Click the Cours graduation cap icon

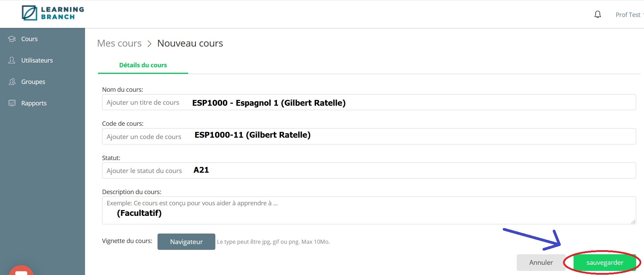click(x=12, y=39)
